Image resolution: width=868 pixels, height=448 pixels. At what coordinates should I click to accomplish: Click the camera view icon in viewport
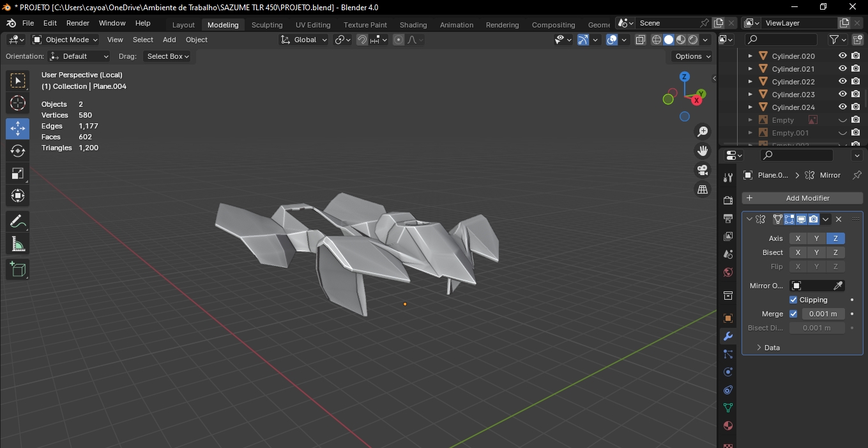coord(703,170)
